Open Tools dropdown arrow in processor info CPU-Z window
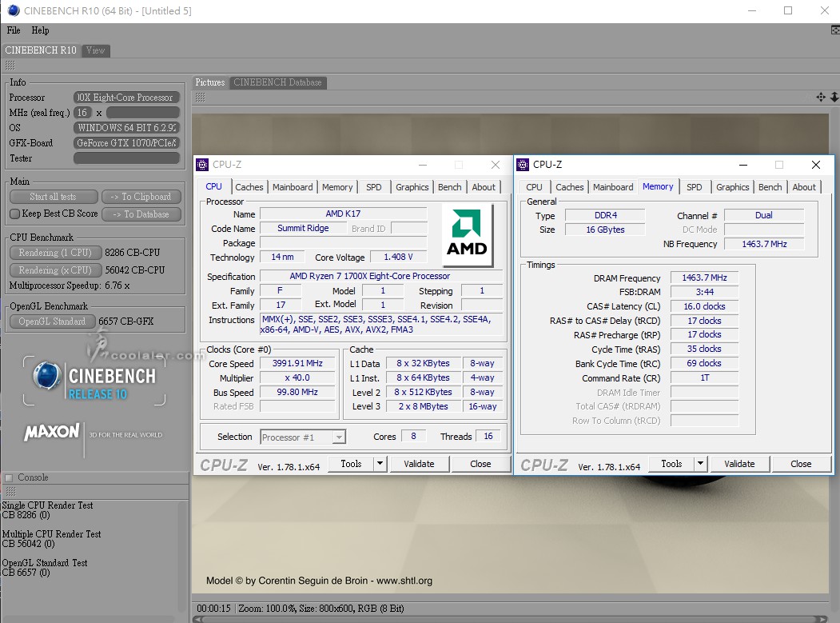This screenshot has width=840, height=623. (380, 464)
